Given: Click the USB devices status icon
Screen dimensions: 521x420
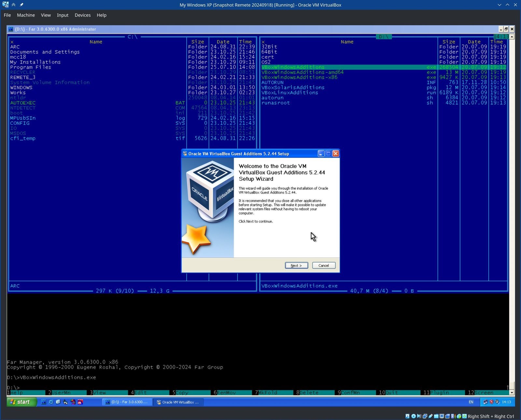Looking at the screenshot, I should click(430, 416).
